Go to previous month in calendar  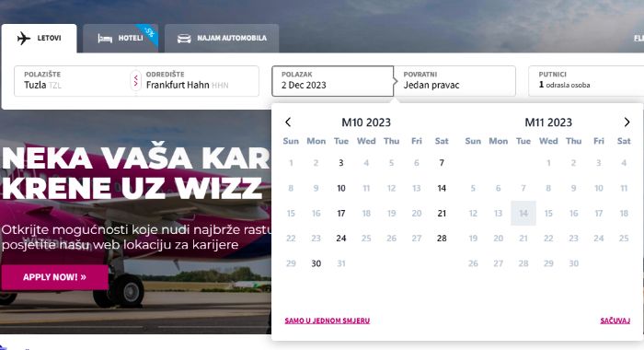click(288, 122)
